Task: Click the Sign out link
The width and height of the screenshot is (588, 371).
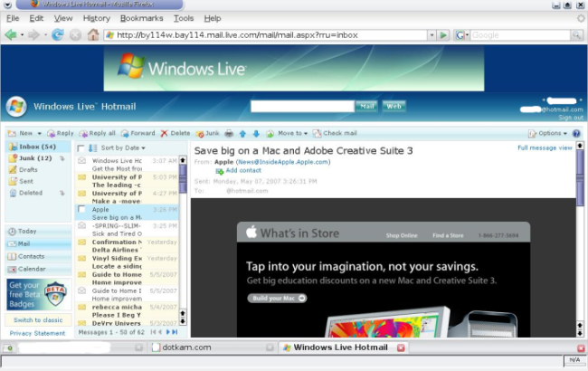Action: pos(571,118)
